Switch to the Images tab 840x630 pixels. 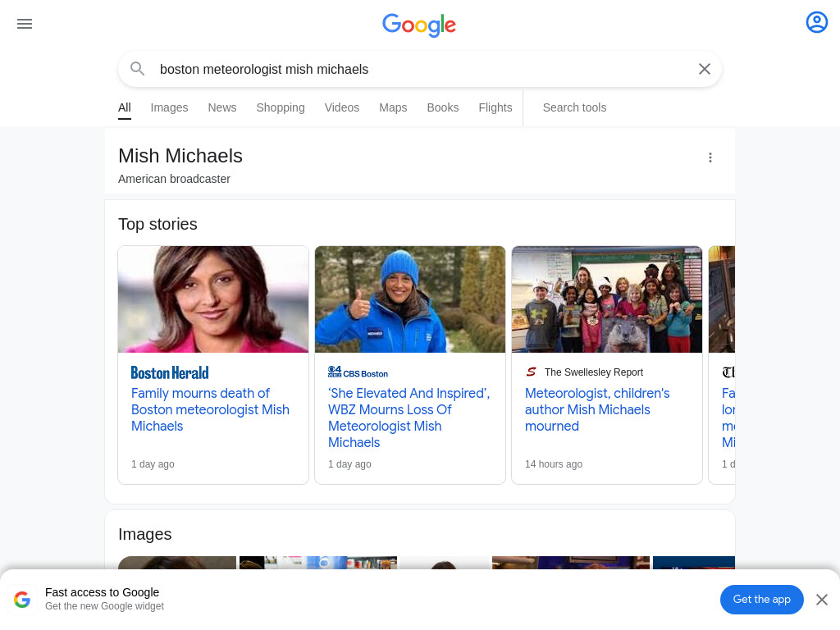169,107
